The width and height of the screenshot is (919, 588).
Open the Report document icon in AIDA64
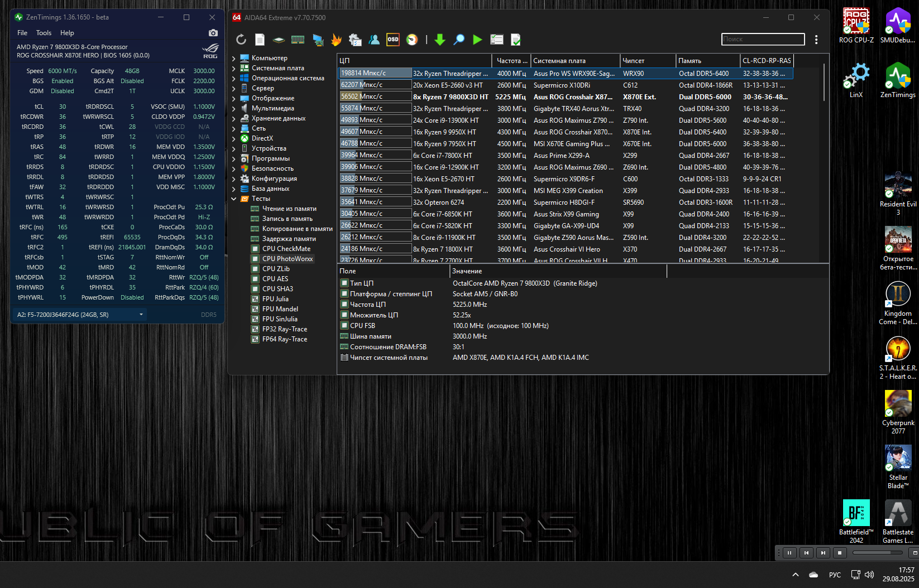click(x=260, y=40)
